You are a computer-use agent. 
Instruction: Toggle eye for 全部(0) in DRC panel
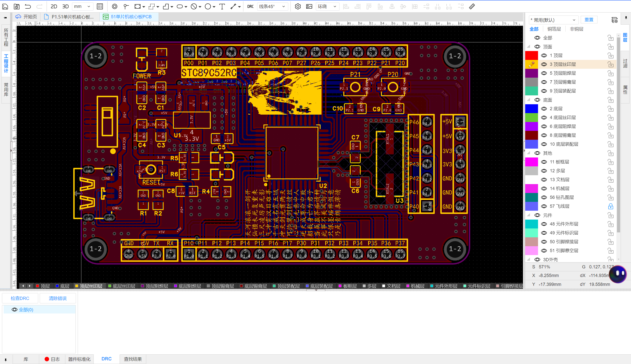(15, 310)
